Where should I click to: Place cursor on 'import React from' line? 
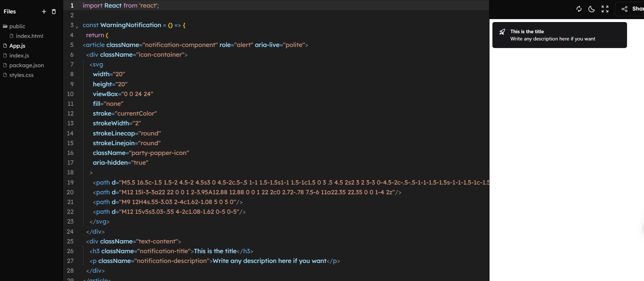click(x=121, y=5)
